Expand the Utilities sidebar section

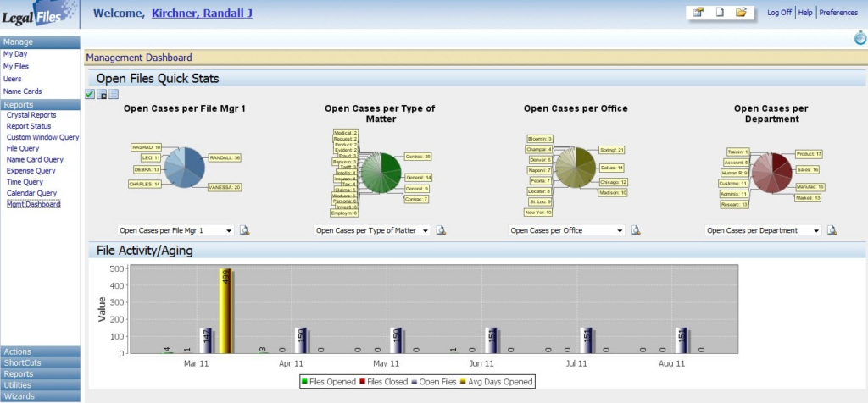coord(40,384)
